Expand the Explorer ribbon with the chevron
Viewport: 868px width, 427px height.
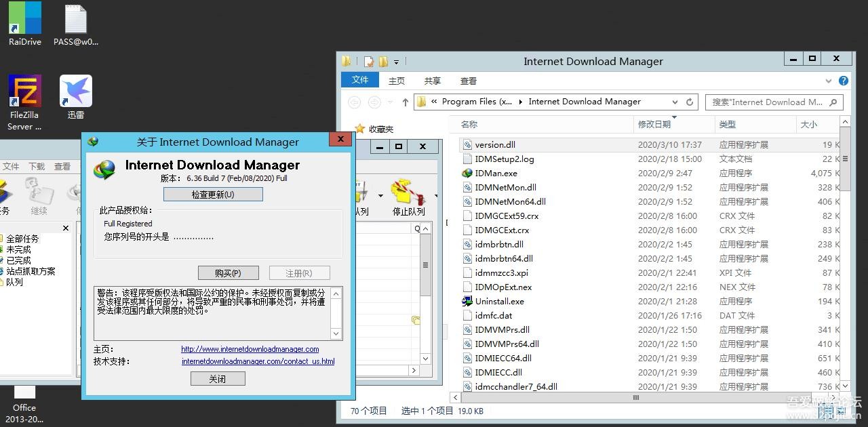(x=829, y=81)
